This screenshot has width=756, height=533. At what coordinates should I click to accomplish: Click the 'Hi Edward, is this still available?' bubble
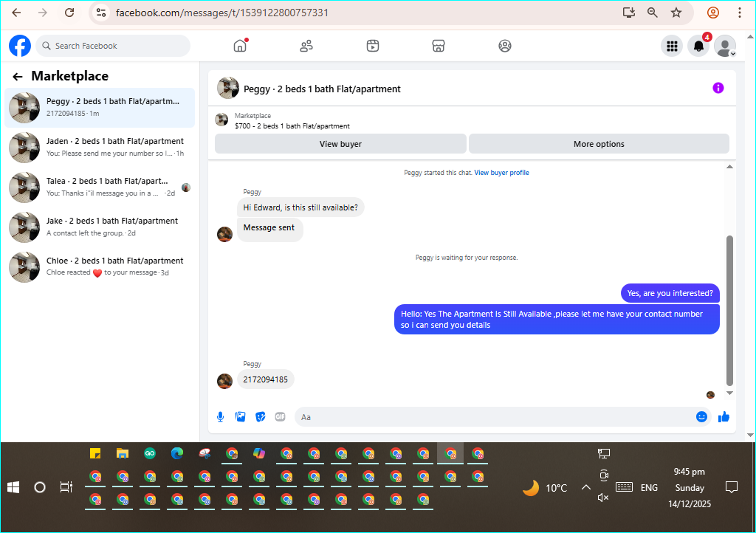click(300, 207)
